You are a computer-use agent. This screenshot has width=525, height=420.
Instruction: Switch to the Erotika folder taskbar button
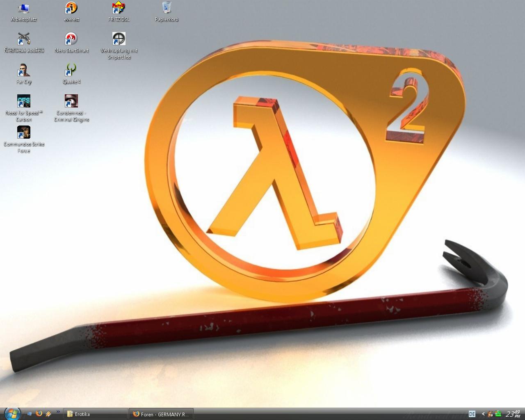pyautogui.click(x=96, y=414)
